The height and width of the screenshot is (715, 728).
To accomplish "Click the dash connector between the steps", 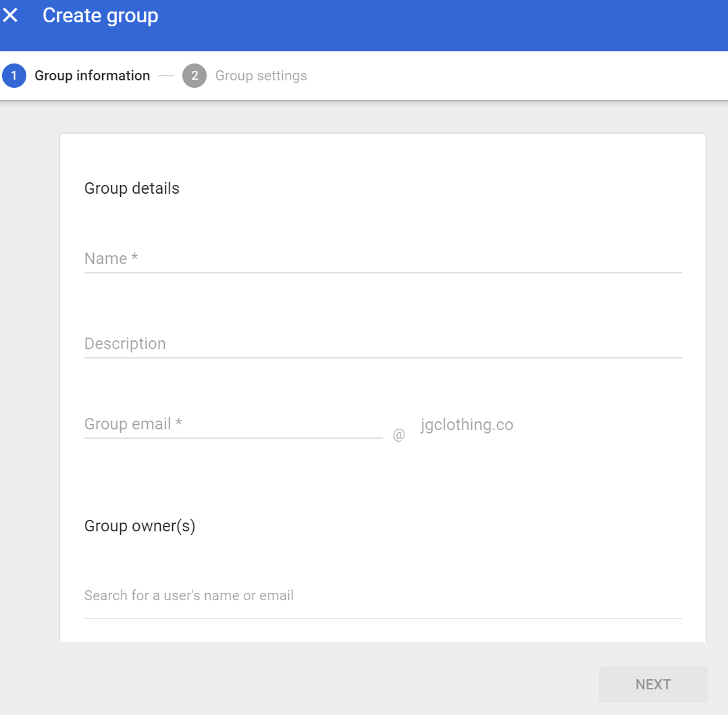I will pyautogui.click(x=166, y=76).
